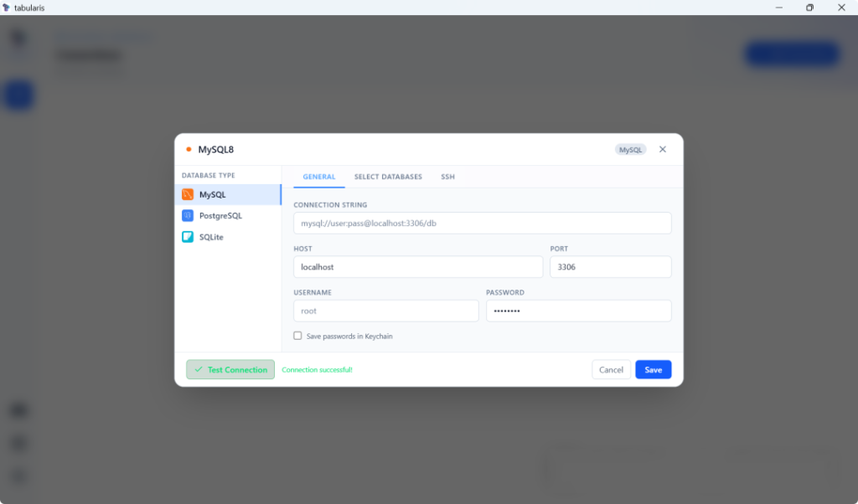The image size is (858, 504).
Task: Focus the Host field containing localhost
Action: click(x=418, y=267)
